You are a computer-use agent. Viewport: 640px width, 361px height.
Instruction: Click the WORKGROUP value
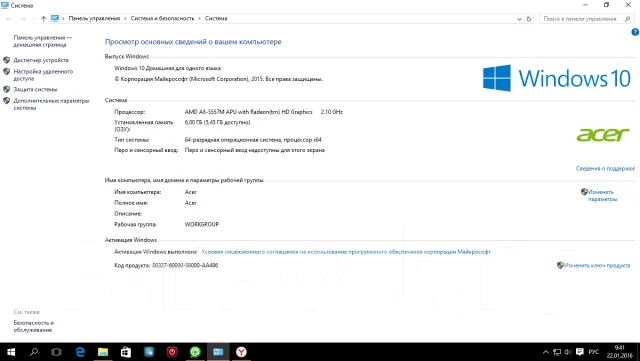point(202,224)
